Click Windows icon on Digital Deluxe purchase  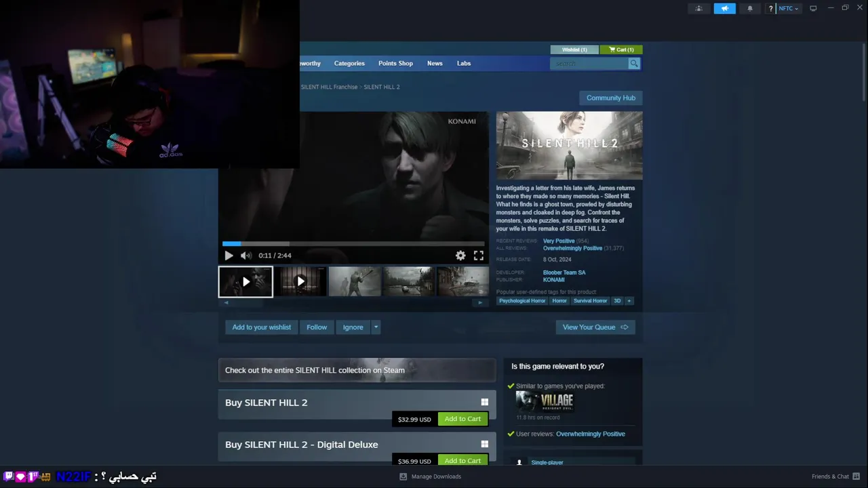point(484,444)
